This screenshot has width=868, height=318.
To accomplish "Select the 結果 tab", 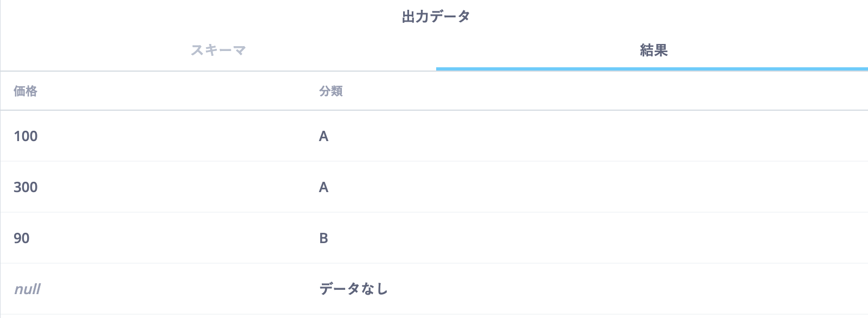I will click(653, 50).
